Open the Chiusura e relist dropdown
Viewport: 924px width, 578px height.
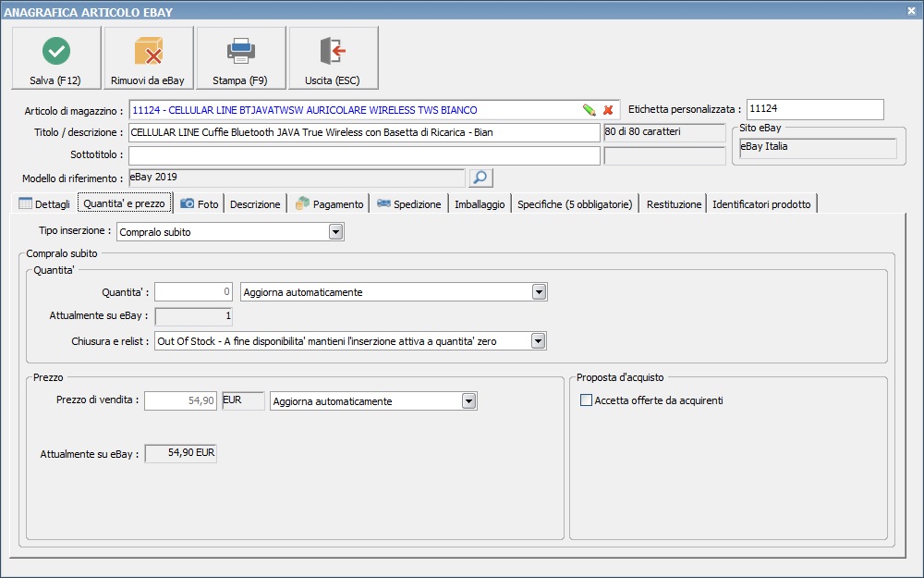pos(538,341)
